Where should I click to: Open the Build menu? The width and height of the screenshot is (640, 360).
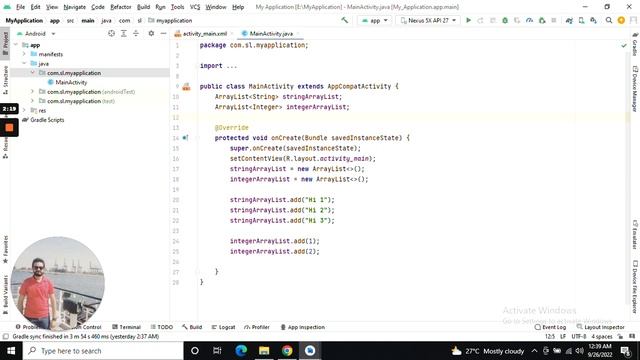click(x=143, y=7)
